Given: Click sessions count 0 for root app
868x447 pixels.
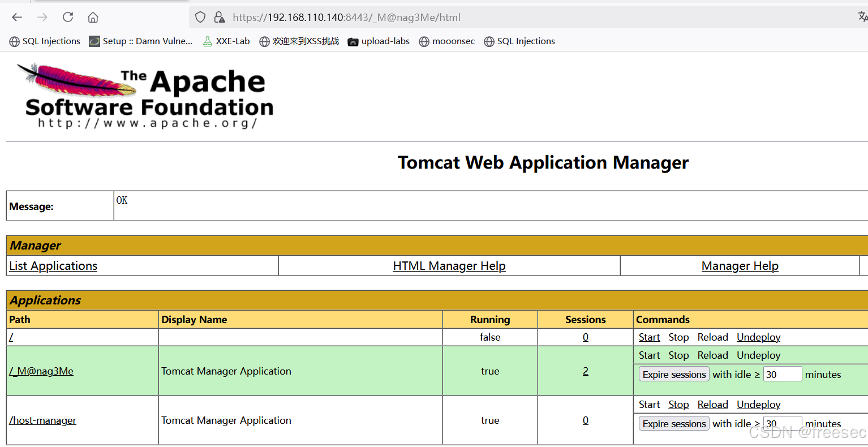Looking at the screenshot, I should click(586, 337).
